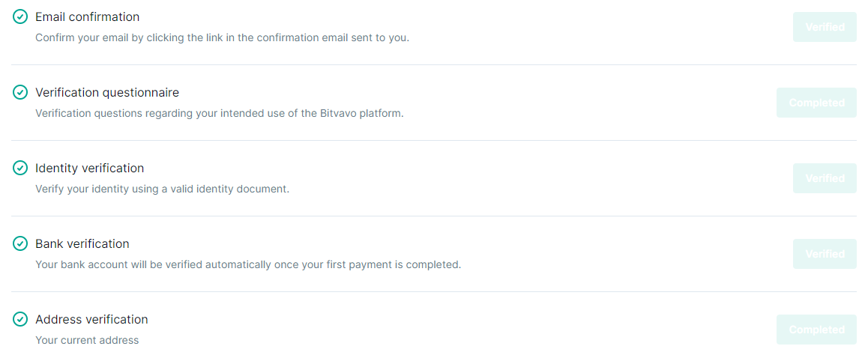Click the Verified button for Bank verification
This screenshot has width=868, height=358.
[x=825, y=254]
